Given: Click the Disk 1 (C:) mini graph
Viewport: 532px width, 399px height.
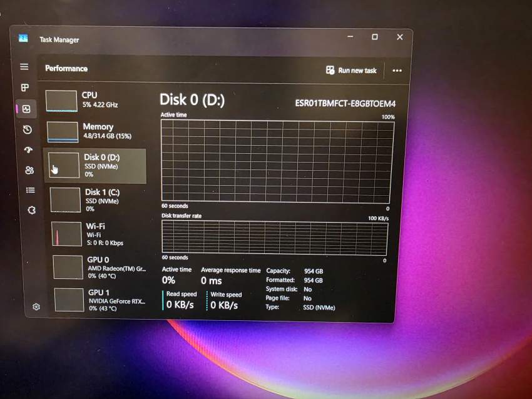Looking at the screenshot, I should tap(65, 200).
